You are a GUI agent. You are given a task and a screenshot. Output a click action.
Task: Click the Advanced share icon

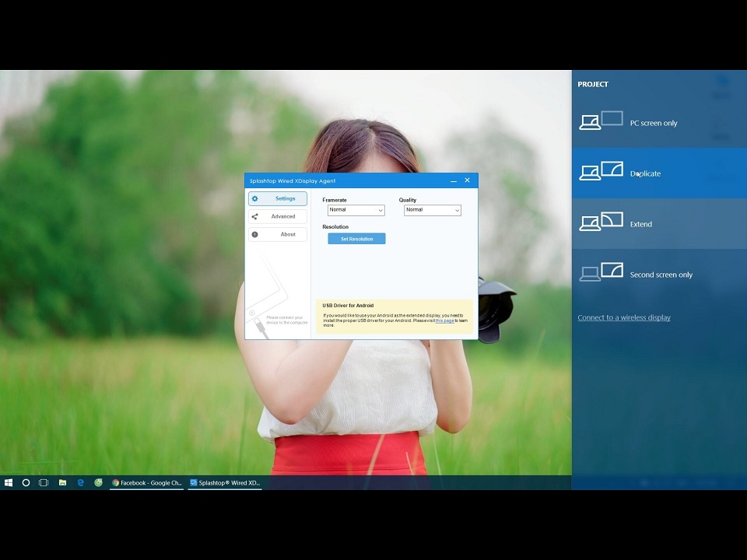[x=255, y=217]
